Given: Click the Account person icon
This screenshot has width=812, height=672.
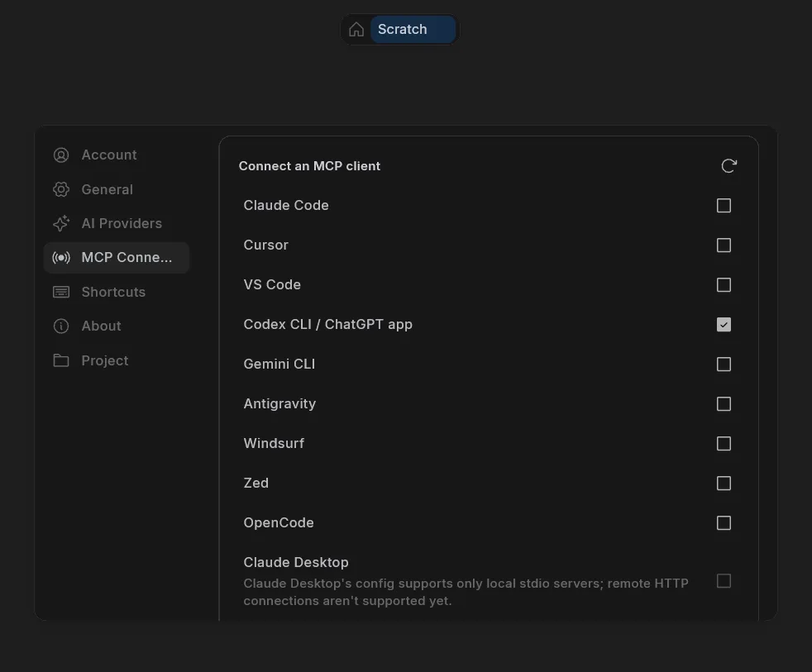Looking at the screenshot, I should (61, 155).
